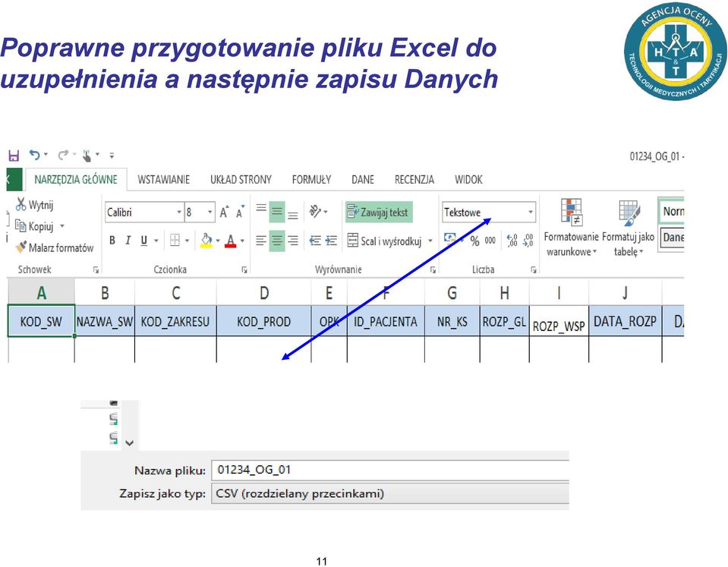The width and height of the screenshot is (728, 567).
Task: Apply percent style
Action: (474, 241)
